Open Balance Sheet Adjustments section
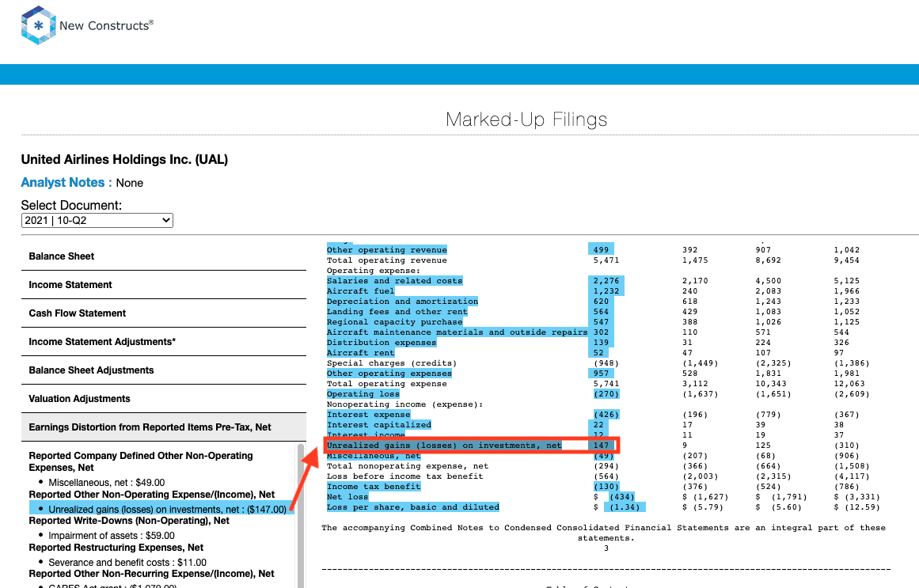This screenshot has width=919, height=588. [164, 370]
